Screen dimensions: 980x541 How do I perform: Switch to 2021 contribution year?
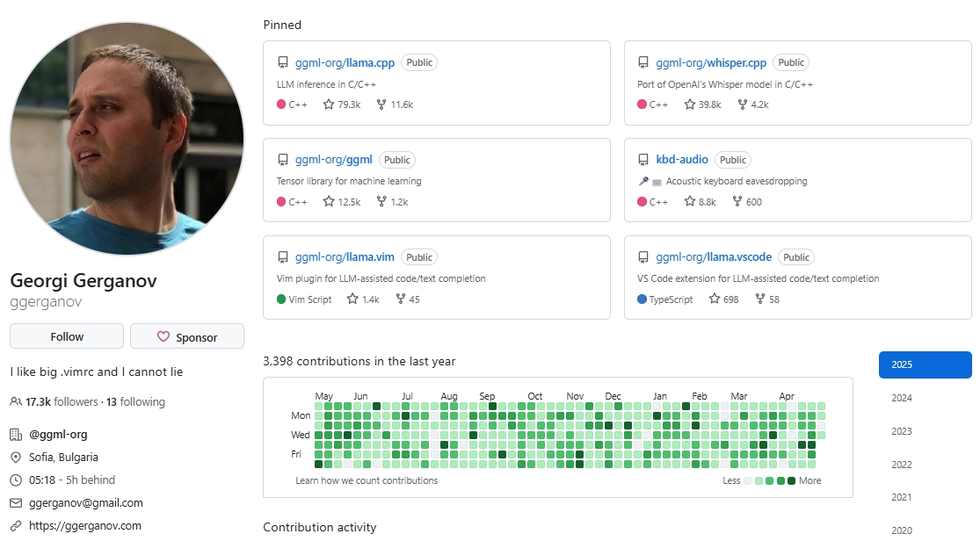901,497
